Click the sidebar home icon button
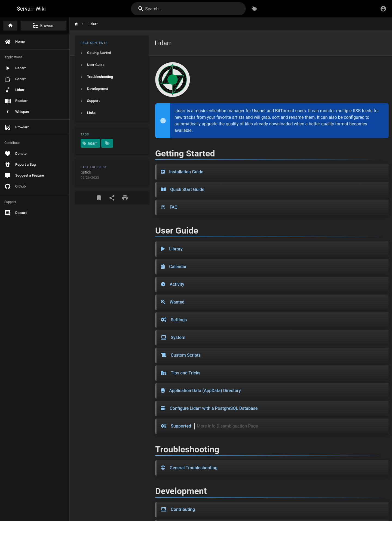The width and height of the screenshot is (392, 545). [x=10, y=26]
